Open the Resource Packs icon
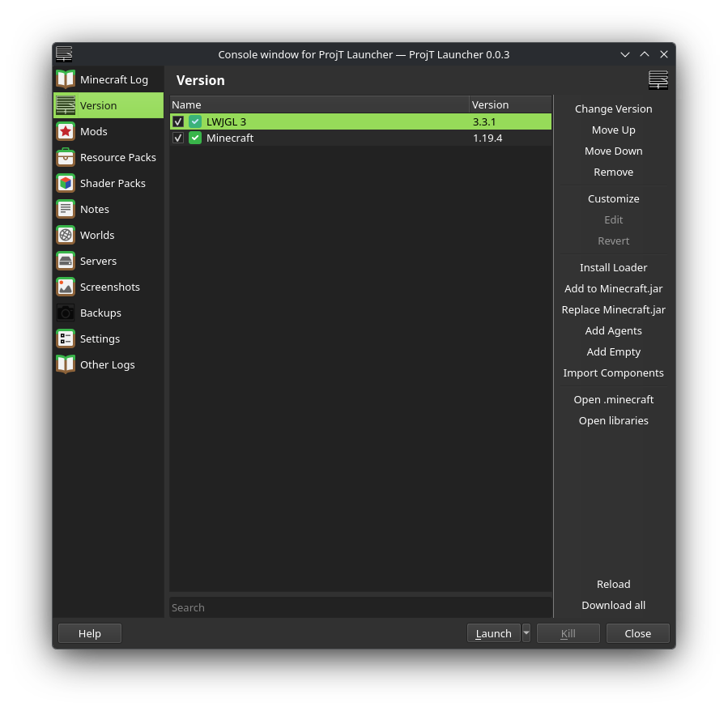Viewport: 728px width, 711px height. point(66,157)
